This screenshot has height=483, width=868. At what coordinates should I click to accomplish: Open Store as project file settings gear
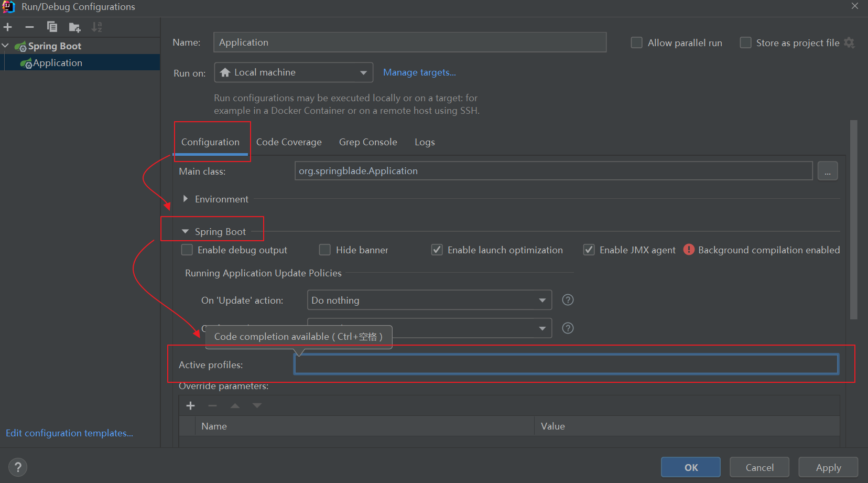pos(850,43)
